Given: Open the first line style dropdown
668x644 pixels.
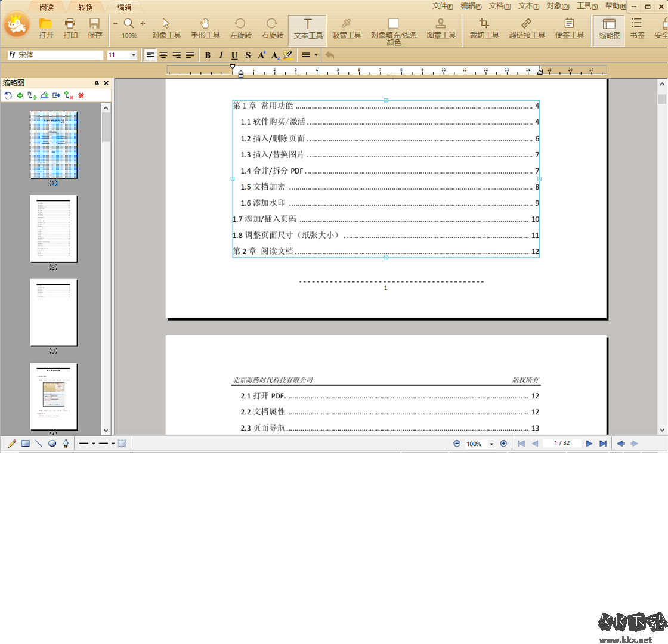Looking at the screenshot, I should pyautogui.click(x=93, y=444).
